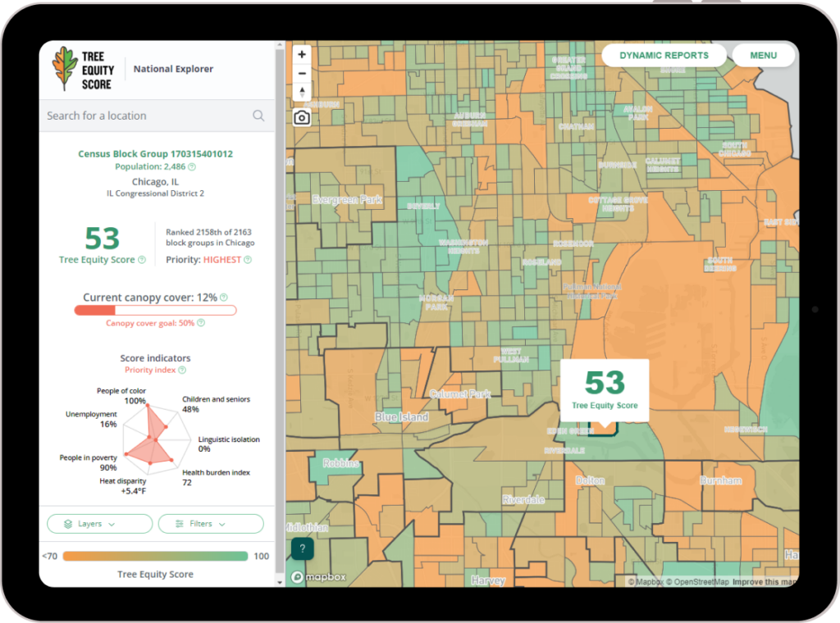Click the 53 score popup on map
The image size is (840, 623).
pos(605,390)
